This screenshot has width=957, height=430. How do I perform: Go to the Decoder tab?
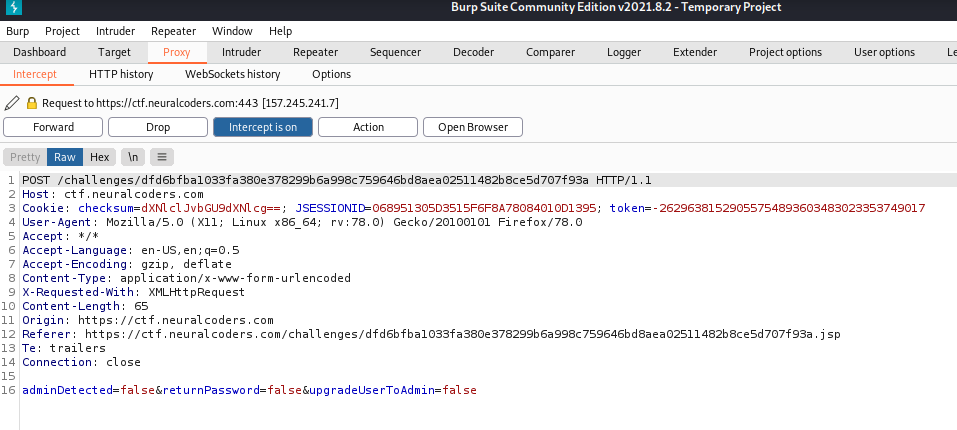click(473, 52)
